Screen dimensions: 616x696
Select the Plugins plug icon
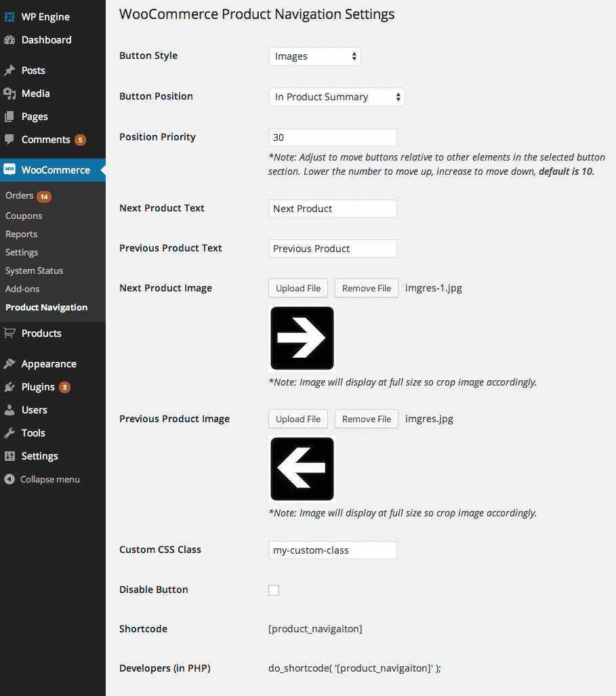11,386
